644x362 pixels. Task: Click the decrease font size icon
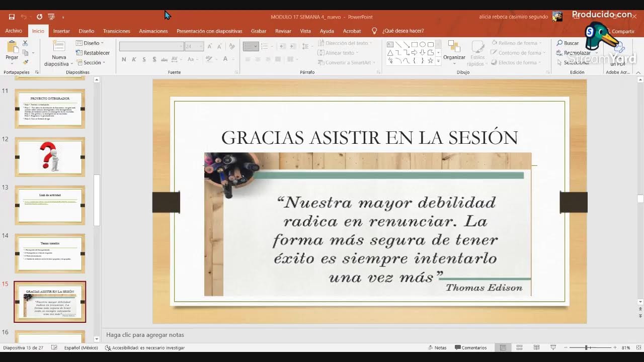[x=220, y=46]
